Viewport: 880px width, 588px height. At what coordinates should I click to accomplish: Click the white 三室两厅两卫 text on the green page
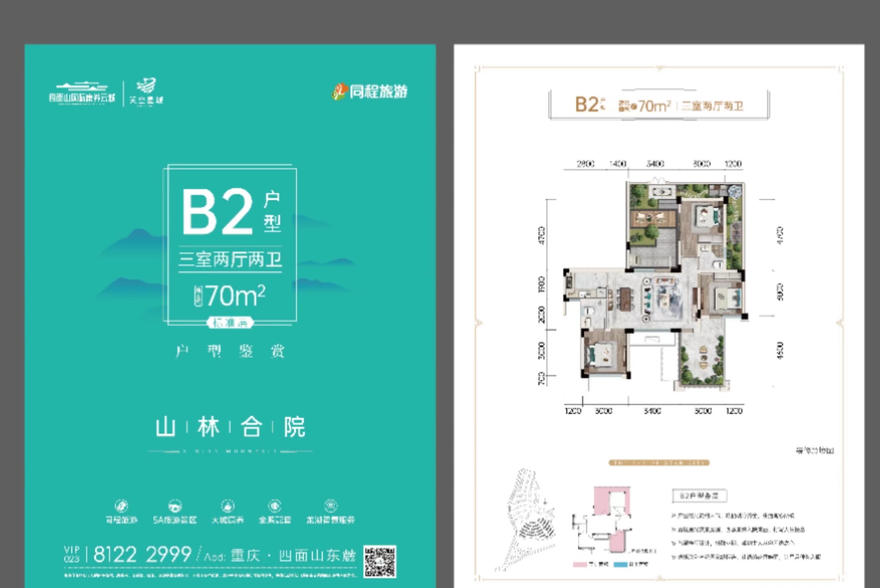pyautogui.click(x=230, y=259)
